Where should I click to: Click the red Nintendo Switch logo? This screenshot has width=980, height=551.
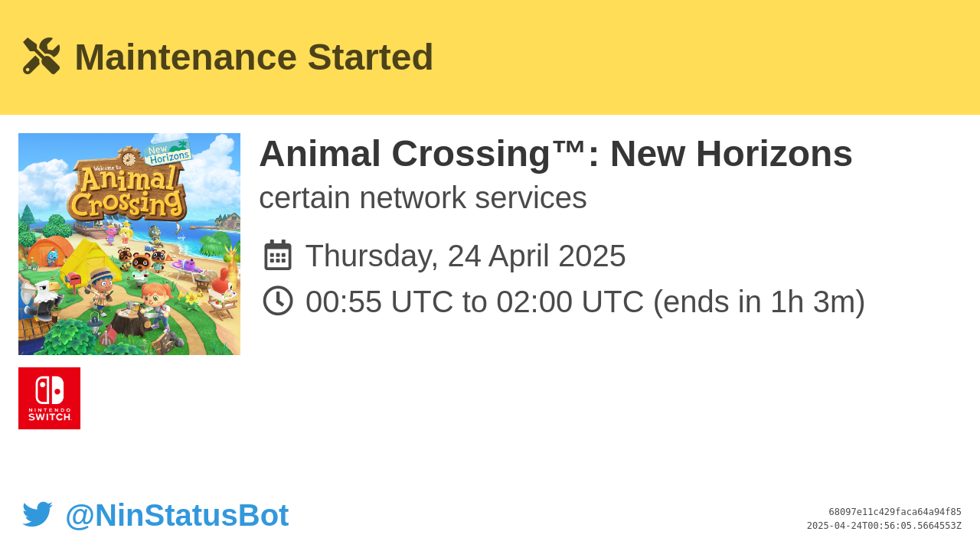49,398
